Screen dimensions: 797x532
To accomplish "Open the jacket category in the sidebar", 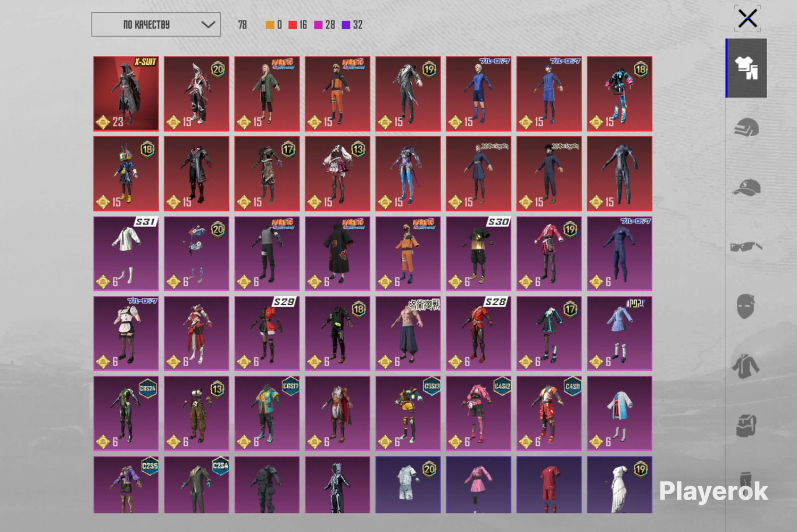I will 746,366.
